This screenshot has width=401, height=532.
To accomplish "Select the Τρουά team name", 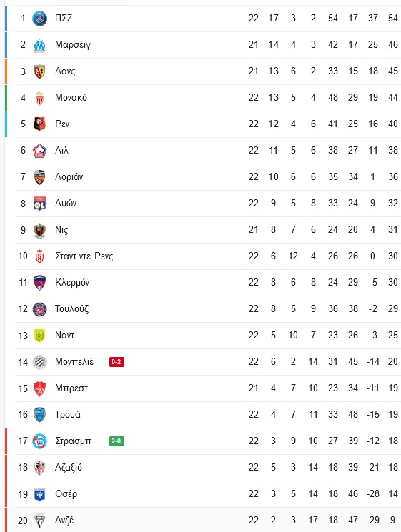I will [x=68, y=415].
